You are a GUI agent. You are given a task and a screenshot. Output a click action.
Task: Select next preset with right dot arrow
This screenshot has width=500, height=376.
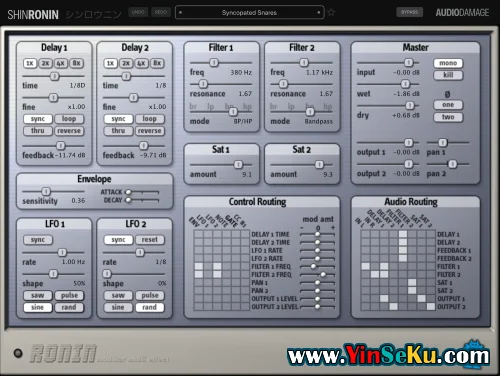319,13
